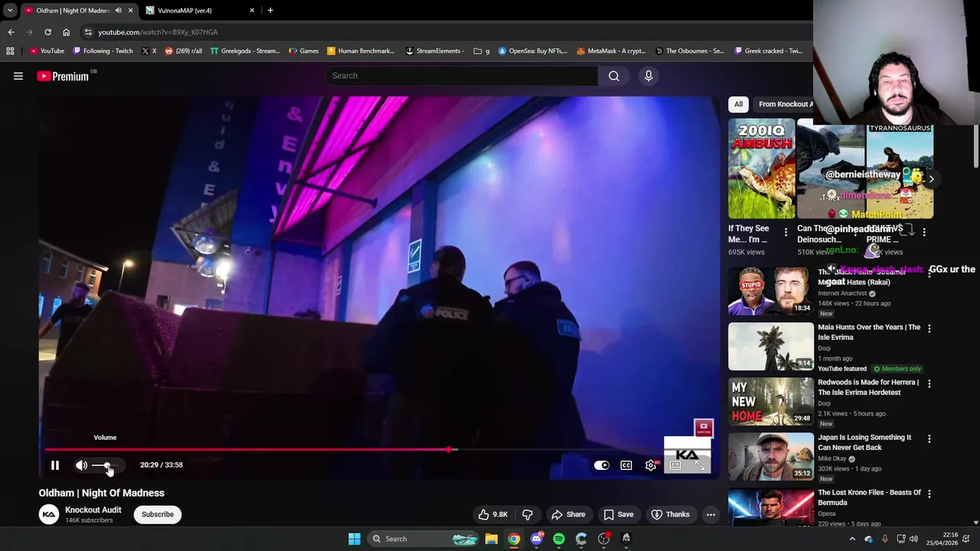
Task: Click the magnifier search button
Action: [x=614, y=76]
